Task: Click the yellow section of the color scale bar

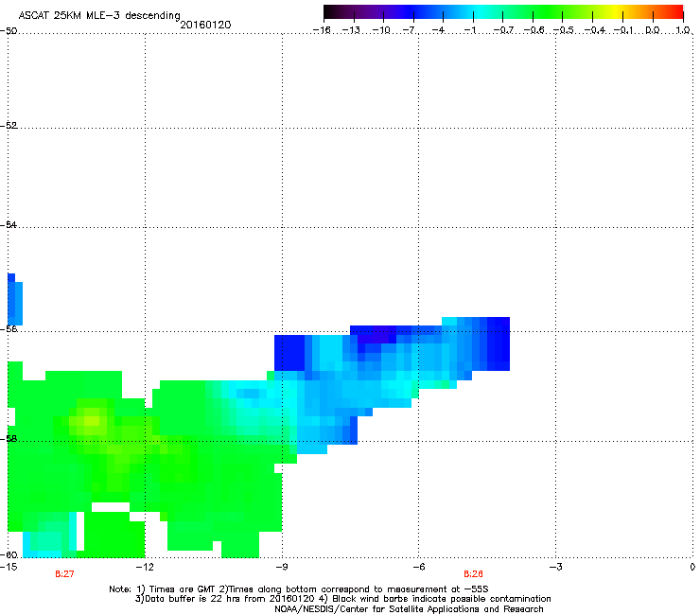Action: pyautogui.click(x=617, y=12)
